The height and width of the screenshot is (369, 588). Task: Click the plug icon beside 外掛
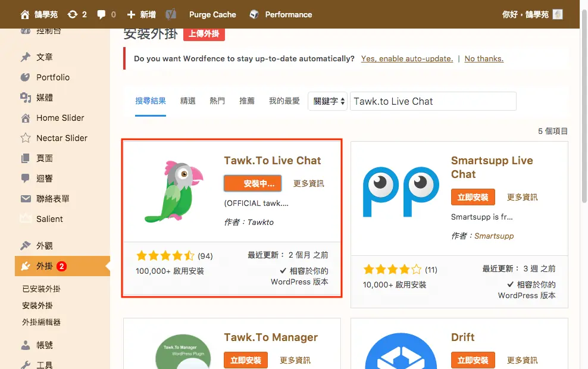[26, 266]
